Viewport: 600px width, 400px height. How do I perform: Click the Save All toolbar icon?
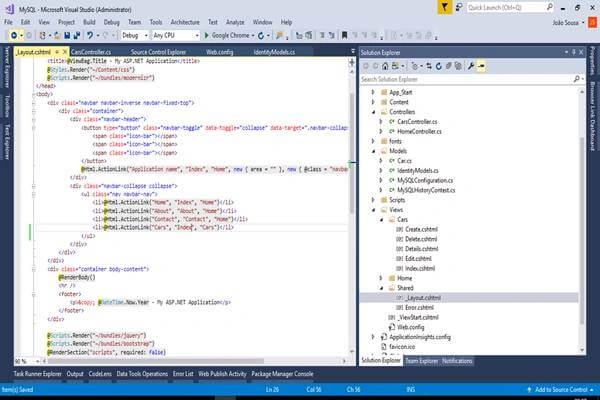click(77, 35)
